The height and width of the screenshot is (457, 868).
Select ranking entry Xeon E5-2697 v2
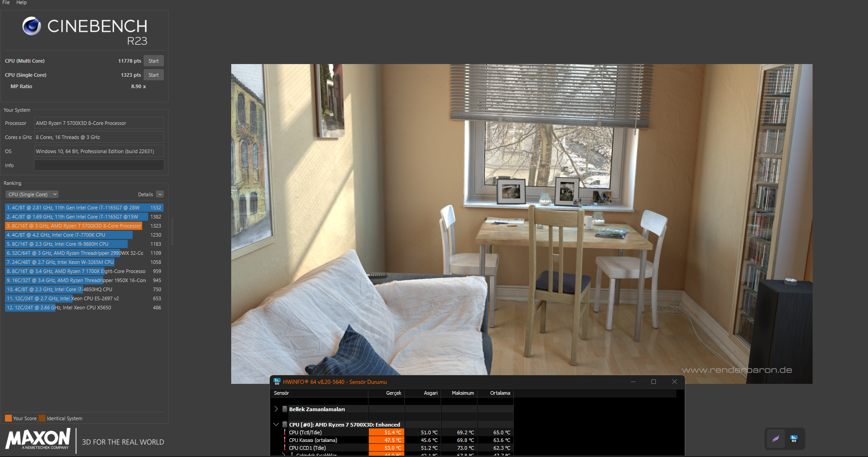[84, 298]
